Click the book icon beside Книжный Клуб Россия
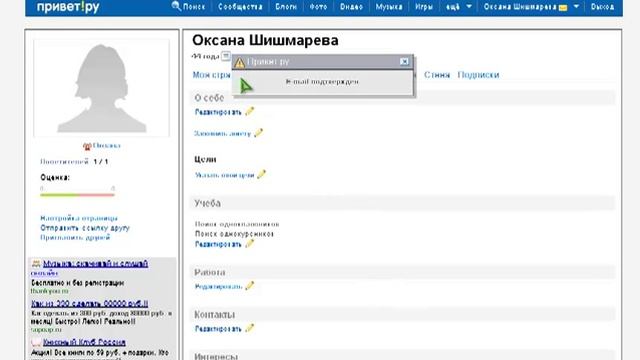 (x=36, y=342)
